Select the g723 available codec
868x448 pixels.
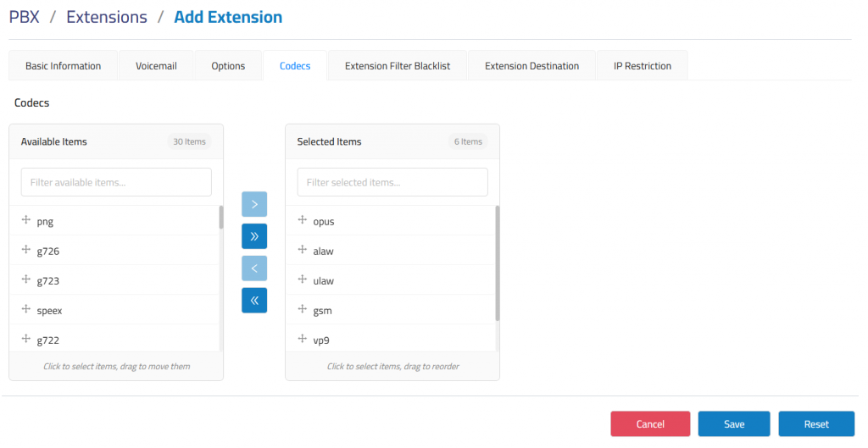pos(48,281)
